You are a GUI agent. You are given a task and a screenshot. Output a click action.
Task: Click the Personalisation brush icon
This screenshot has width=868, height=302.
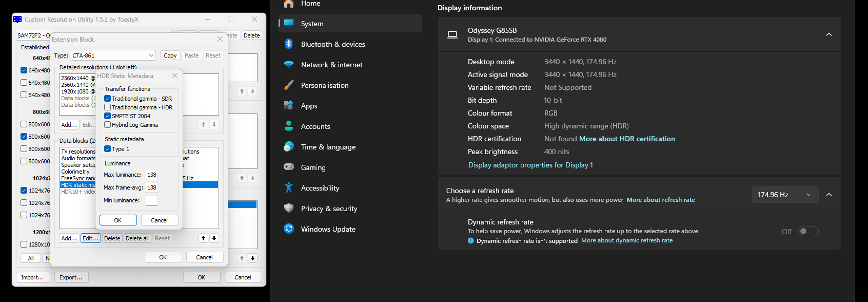[289, 85]
